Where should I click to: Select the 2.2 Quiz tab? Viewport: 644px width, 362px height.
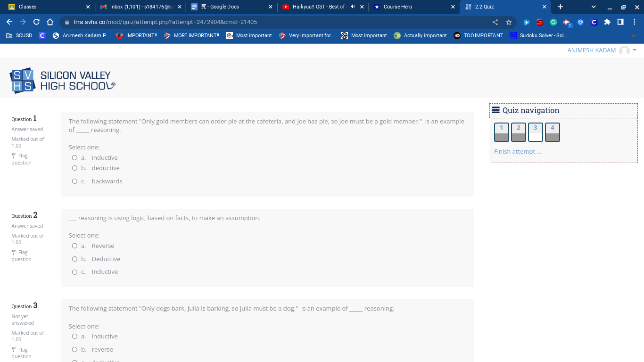click(505, 7)
